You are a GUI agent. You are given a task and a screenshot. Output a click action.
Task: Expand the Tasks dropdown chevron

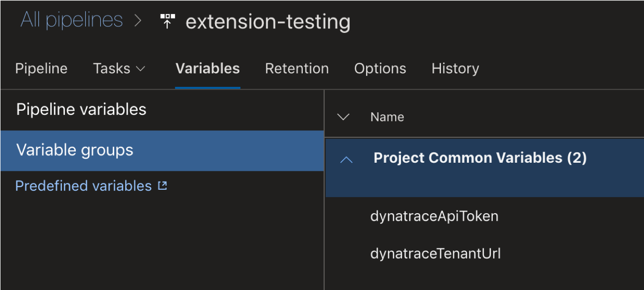click(141, 69)
